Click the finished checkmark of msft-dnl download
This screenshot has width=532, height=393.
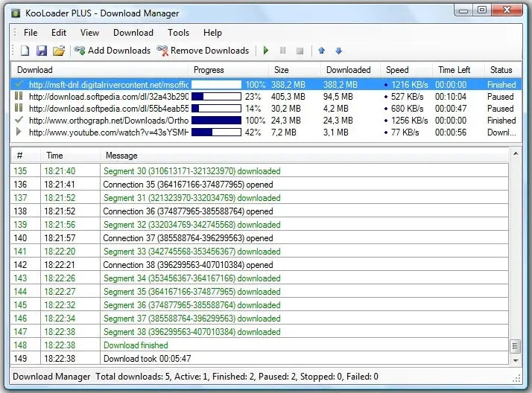pyautogui.click(x=19, y=84)
